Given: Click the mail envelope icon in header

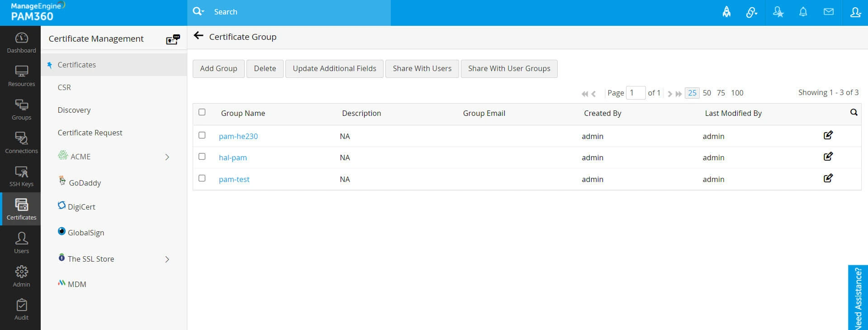Looking at the screenshot, I should tap(828, 12).
